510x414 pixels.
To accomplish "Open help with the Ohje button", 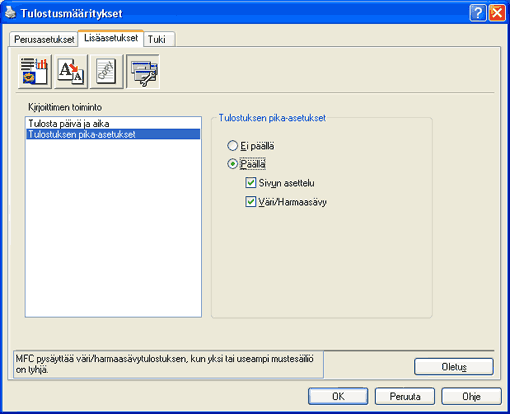I will click(x=471, y=396).
